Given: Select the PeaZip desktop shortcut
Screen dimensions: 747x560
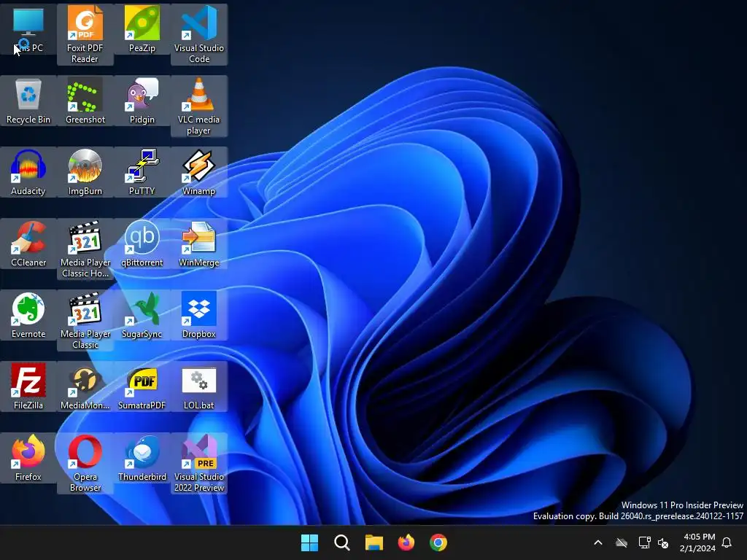Looking at the screenshot, I should click(142, 29).
